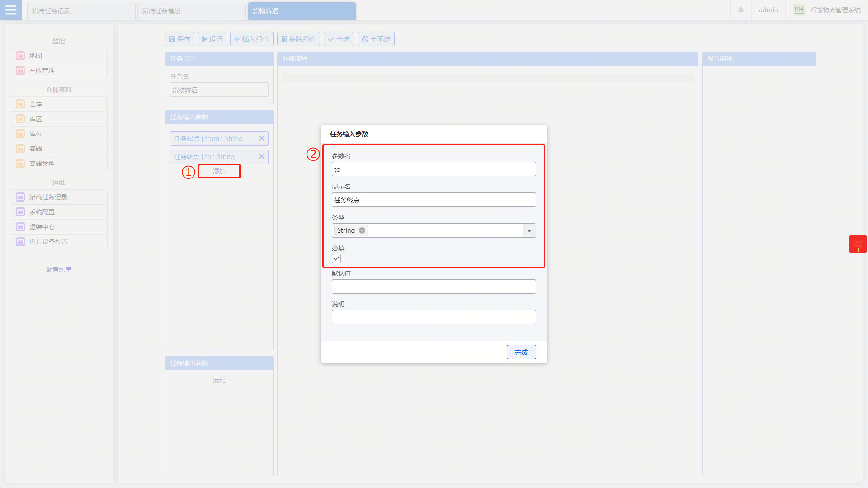Open 系统配置 in the sidebar

(59, 212)
